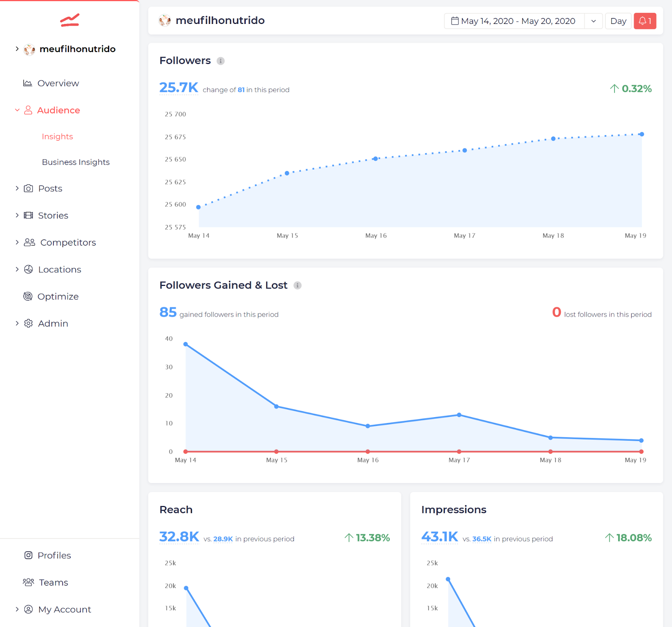Click the Audience person icon
Image resolution: width=672 pixels, height=627 pixels.
pyautogui.click(x=28, y=110)
